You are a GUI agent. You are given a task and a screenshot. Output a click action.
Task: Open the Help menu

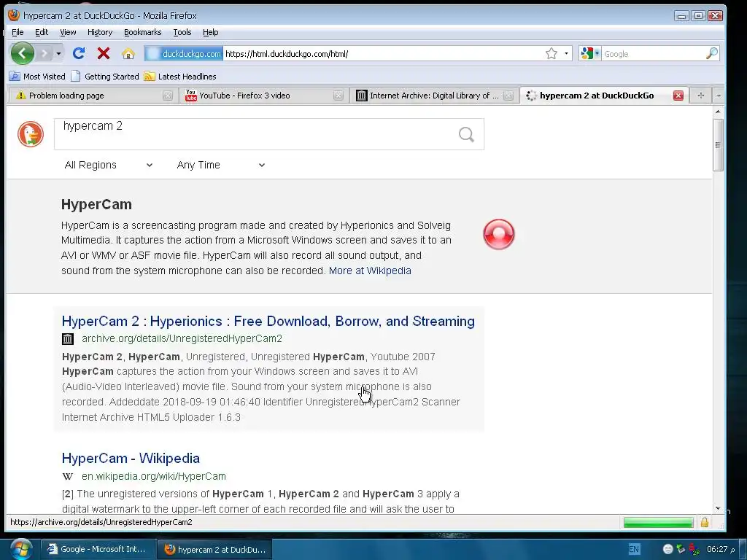(x=211, y=32)
